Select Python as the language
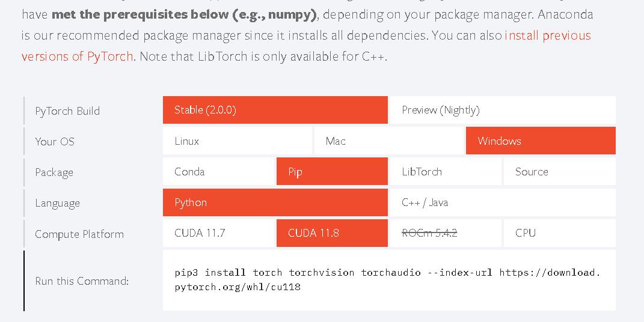This screenshot has height=322, width=644. click(x=275, y=202)
